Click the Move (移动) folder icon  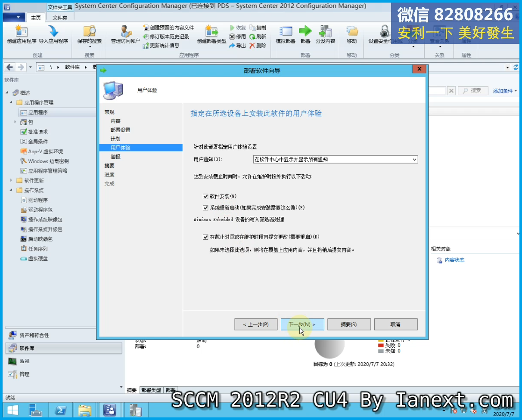coord(352,34)
